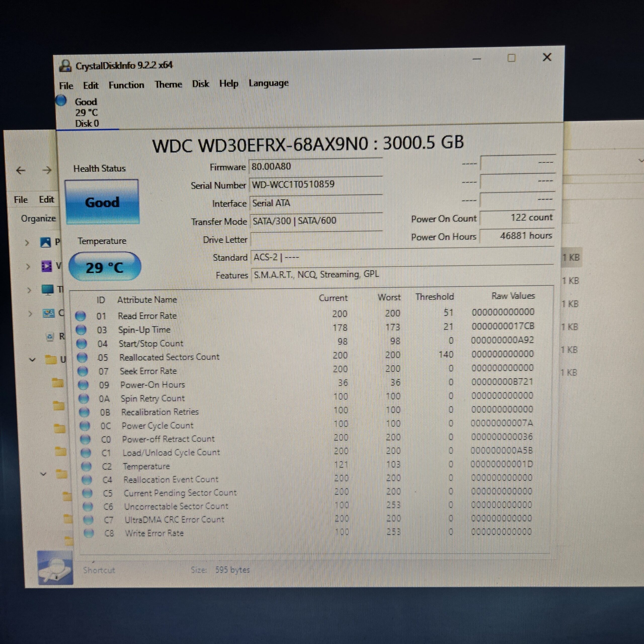Click the back navigation arrow in Explorer
644x644 pixels.
coord(21,170)
